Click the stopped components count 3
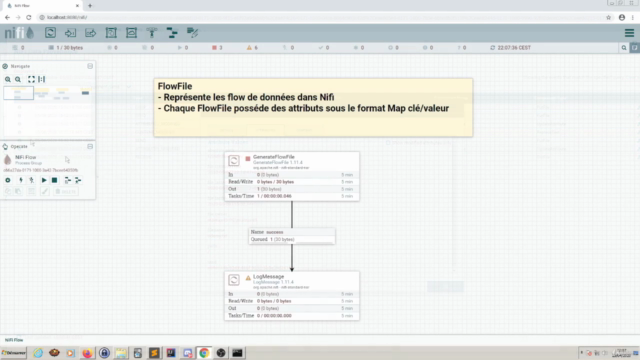 click(217, 48)
